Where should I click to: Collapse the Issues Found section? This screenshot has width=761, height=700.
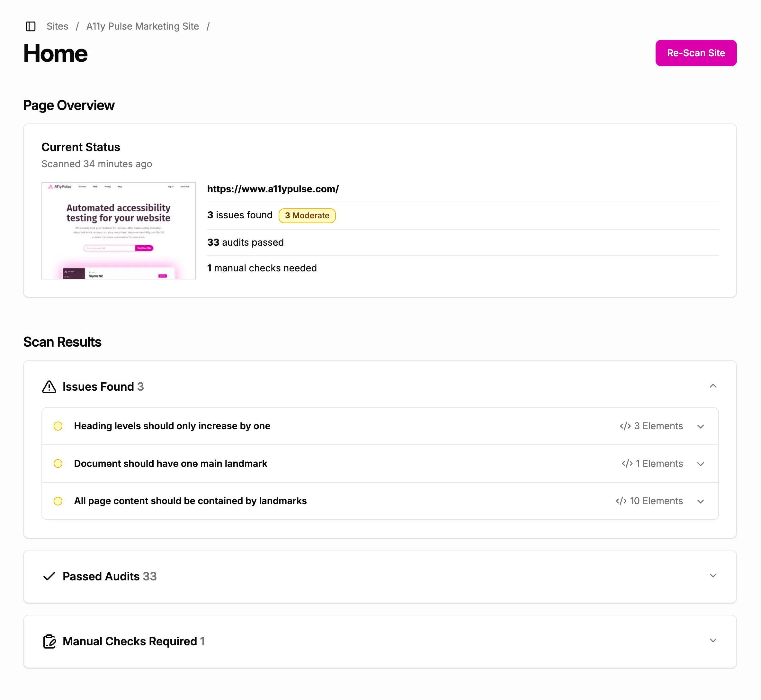pos(713,386)
